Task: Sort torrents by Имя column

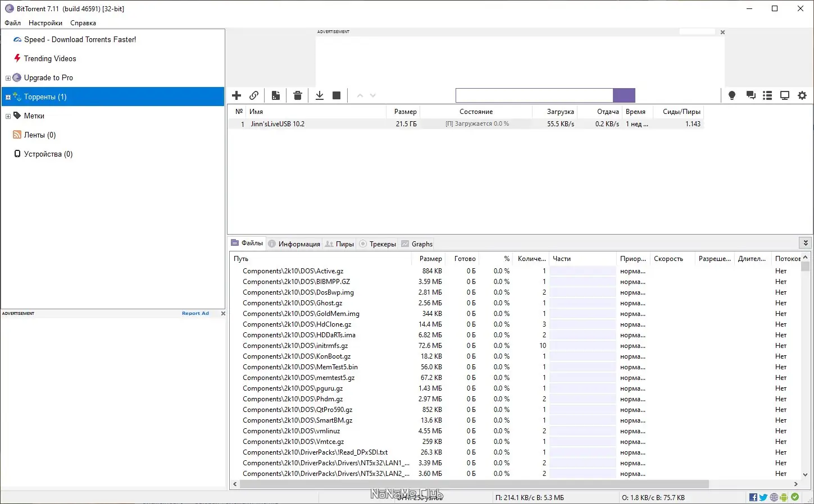Action: [x=316, y=112]
